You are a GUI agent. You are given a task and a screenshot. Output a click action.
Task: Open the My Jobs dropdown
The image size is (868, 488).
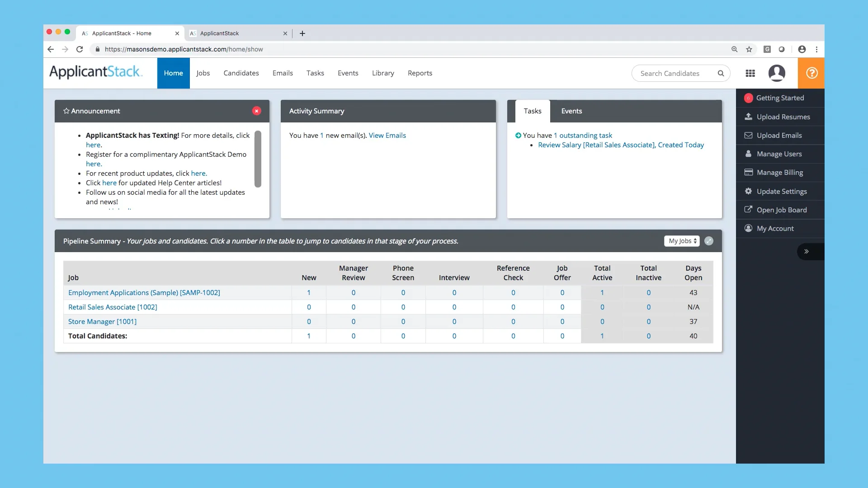(682, 241)
